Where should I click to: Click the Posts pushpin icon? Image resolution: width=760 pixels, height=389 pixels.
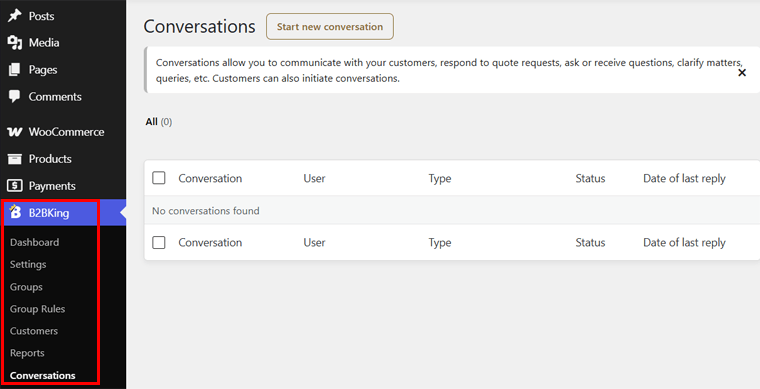(15, 16)
